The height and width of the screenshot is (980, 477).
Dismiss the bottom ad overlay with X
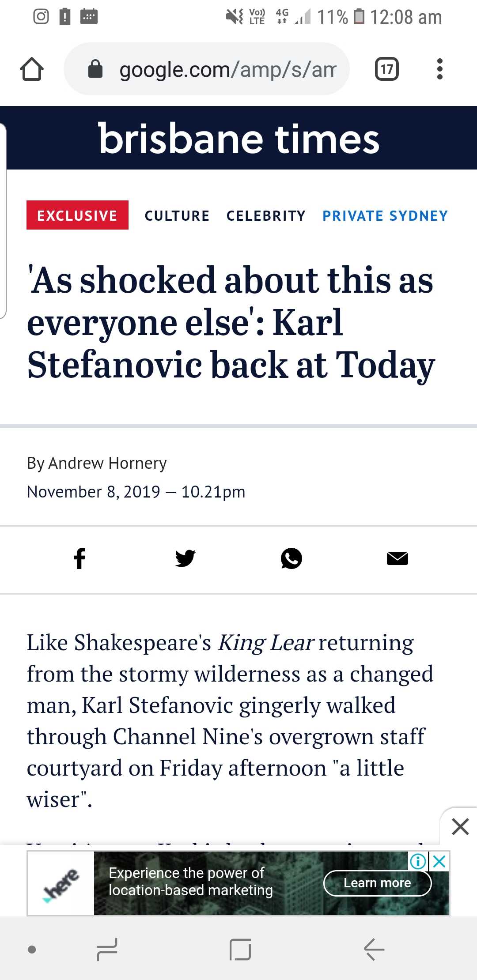click(x=460, y=826)
